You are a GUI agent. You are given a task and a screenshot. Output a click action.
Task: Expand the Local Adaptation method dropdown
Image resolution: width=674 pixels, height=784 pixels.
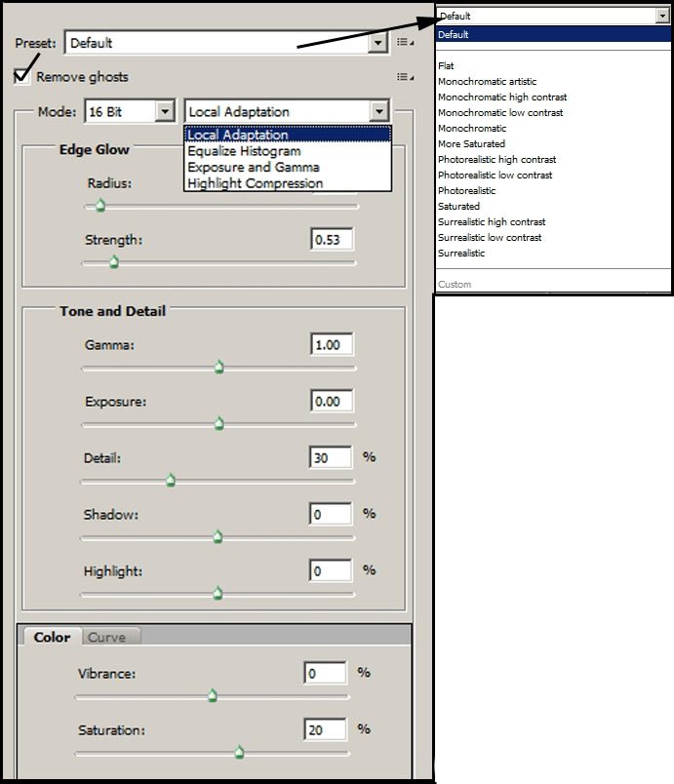coord(379,111)
